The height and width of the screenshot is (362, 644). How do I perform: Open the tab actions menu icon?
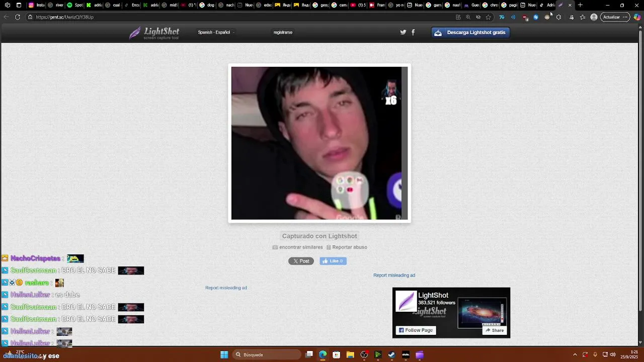(19, 5)
